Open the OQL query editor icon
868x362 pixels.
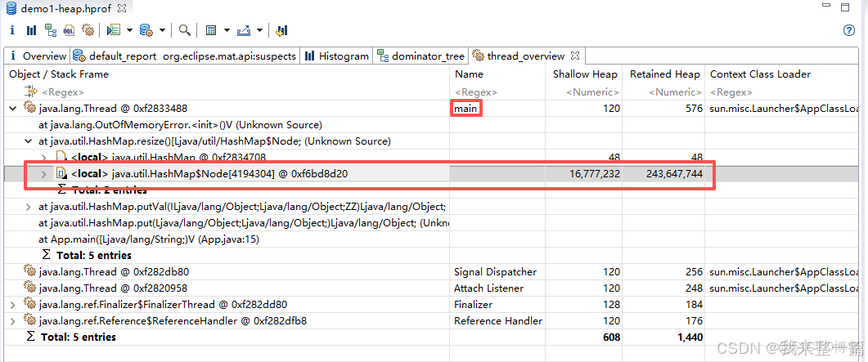click(70, 30)
